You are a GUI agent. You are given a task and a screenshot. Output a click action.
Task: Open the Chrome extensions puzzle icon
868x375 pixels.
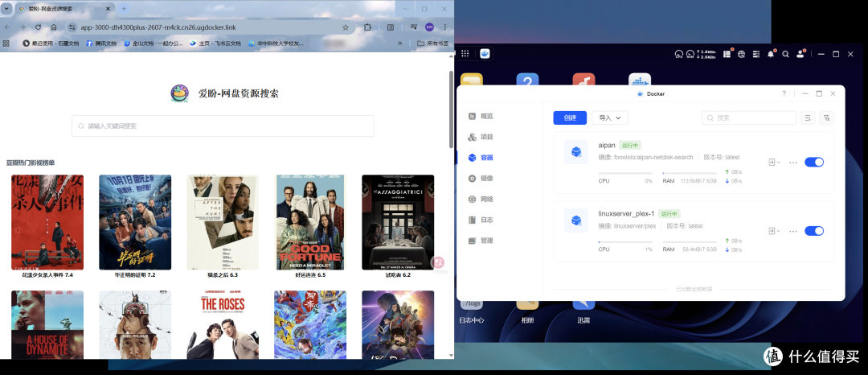pos(367,27)
